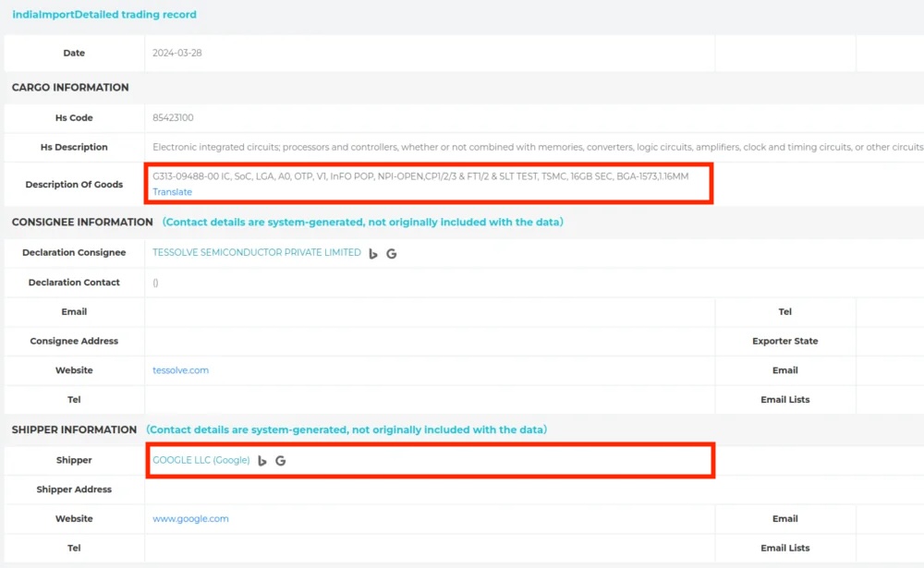Open the GOOGLE LLC (Google) shipper link

tap(201, 460)
